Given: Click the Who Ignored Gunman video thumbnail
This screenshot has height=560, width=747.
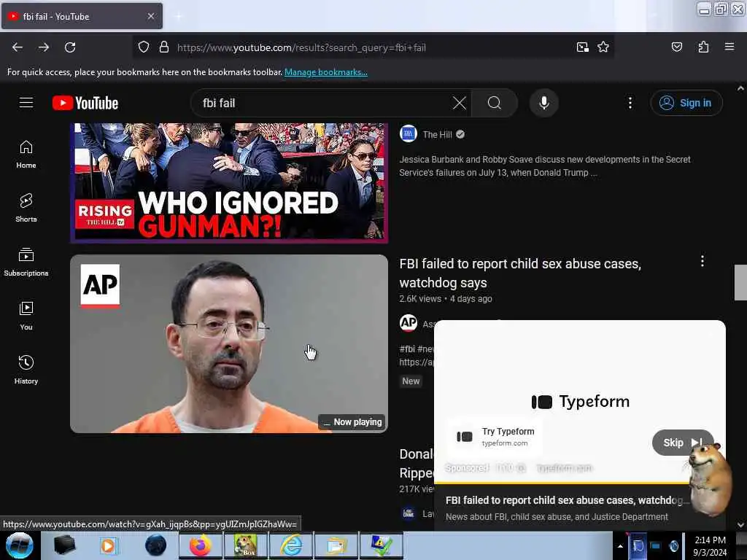Looking at the screenshot, I should (229, 183).
